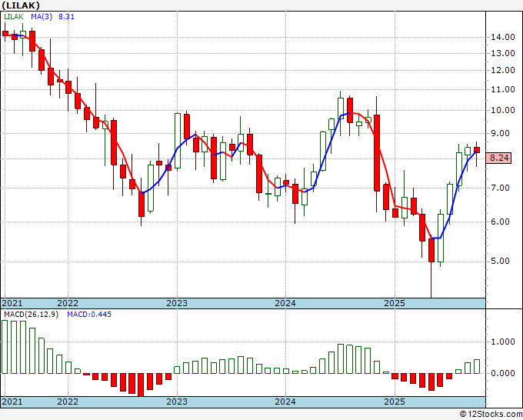Click 2021 on the price chart timeline
523x420 pixels.
coord(12,303)
